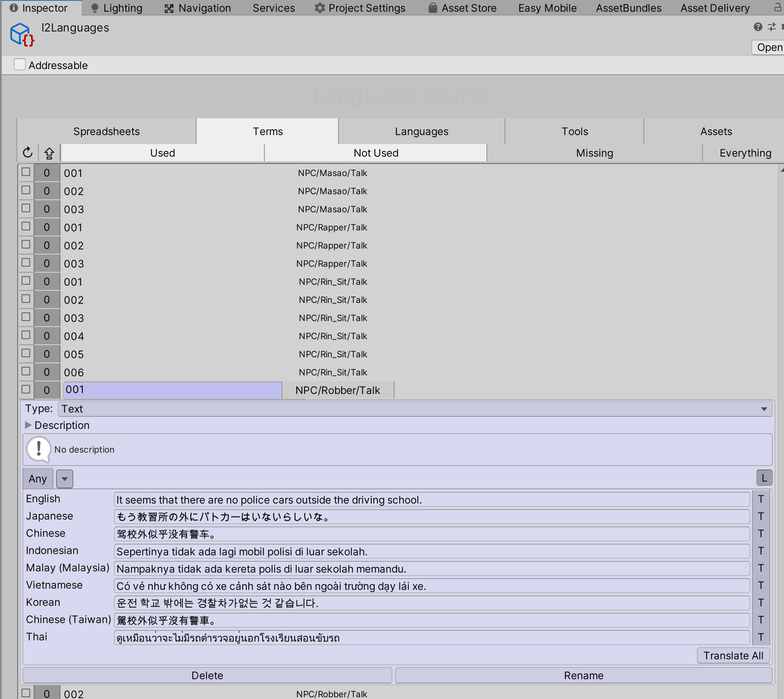Open the dropdown arrow next to Any
This screenshot has height=699, width=784.
click(x=65, y=479)
